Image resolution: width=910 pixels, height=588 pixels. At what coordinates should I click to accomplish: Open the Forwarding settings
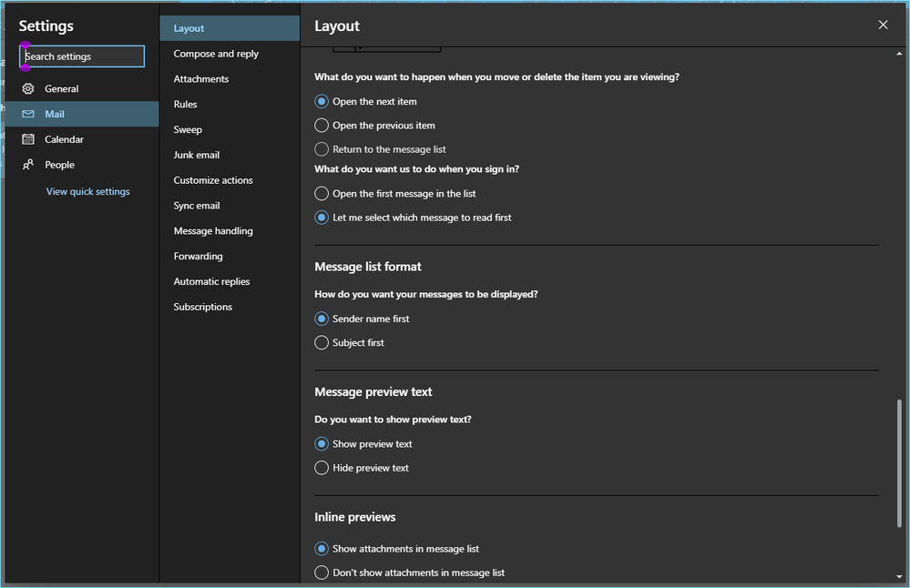pyautogui.click(x=198, y=257)
